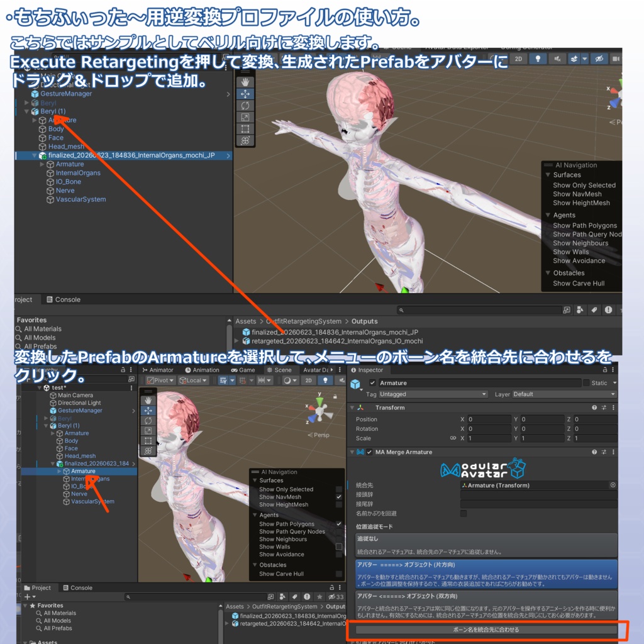Select the Hand view tool in the upper scene toolbar
The height and width of the screenshot is (644, 644).
245,82
